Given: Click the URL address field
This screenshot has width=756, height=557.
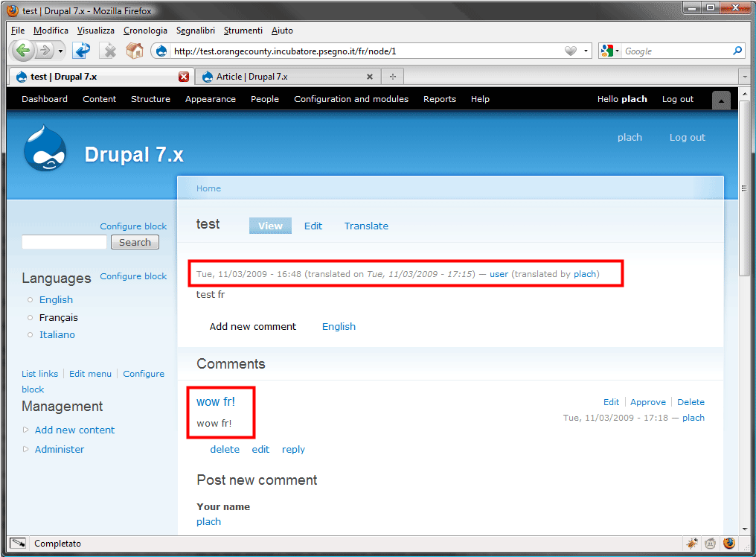Looking at the screenshot, I should 366,51.
